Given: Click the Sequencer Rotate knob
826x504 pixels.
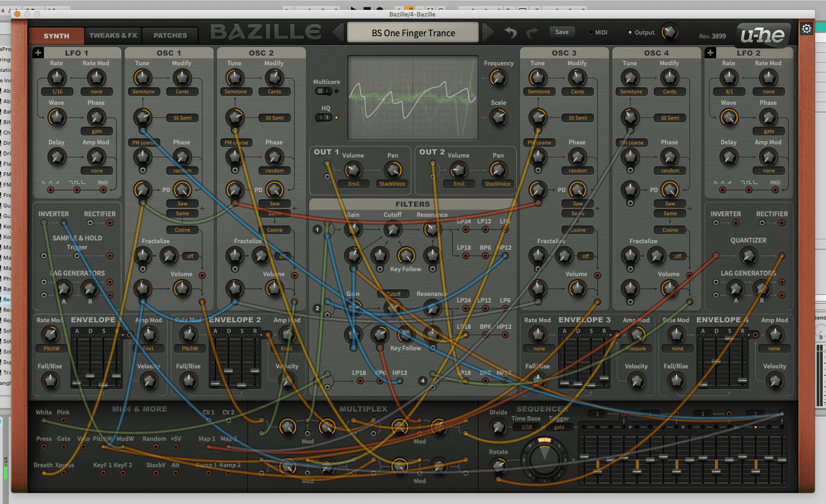Looking at the screenshot, I should pos(498,466).
